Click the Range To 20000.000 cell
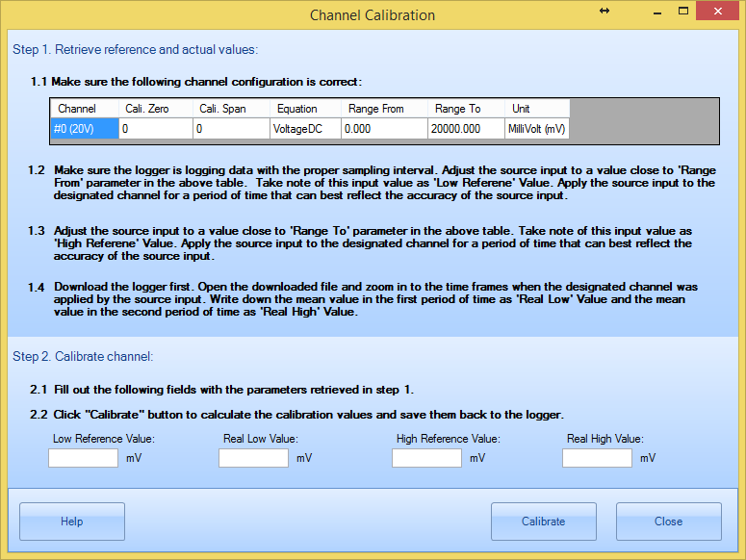This screenshot has width=746, height=560. [x=466, y=128]
